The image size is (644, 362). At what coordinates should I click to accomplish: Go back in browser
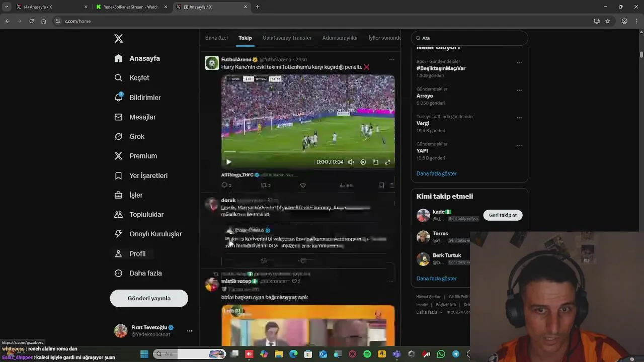[8, 21]
